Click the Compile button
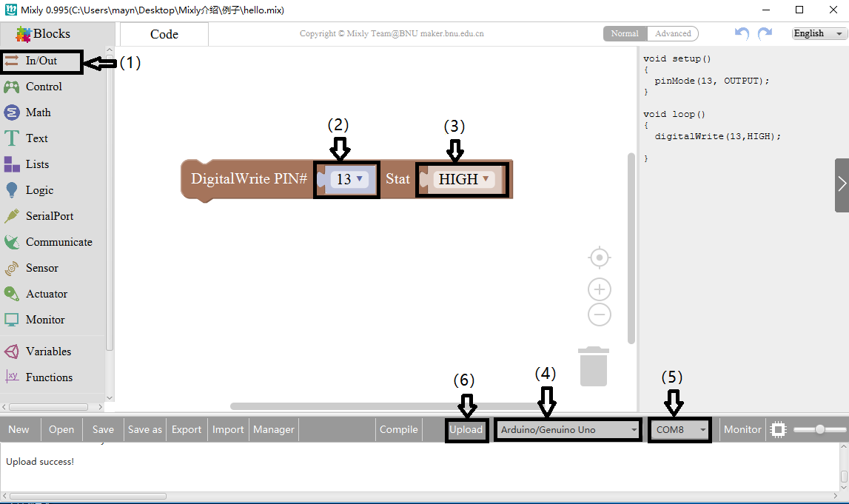 point(398,429)
